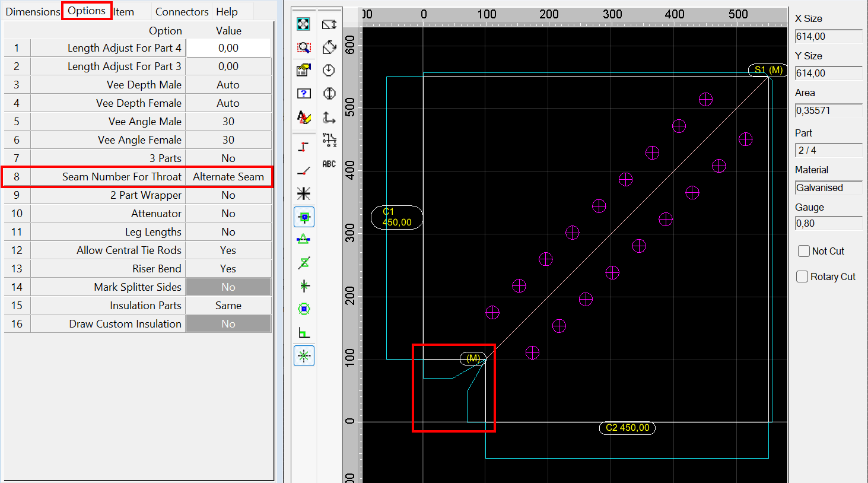Enable the Not Cut checkbox
Image resolution: width=868 pixels, height=483 pixels.
[x=804, y=251]
